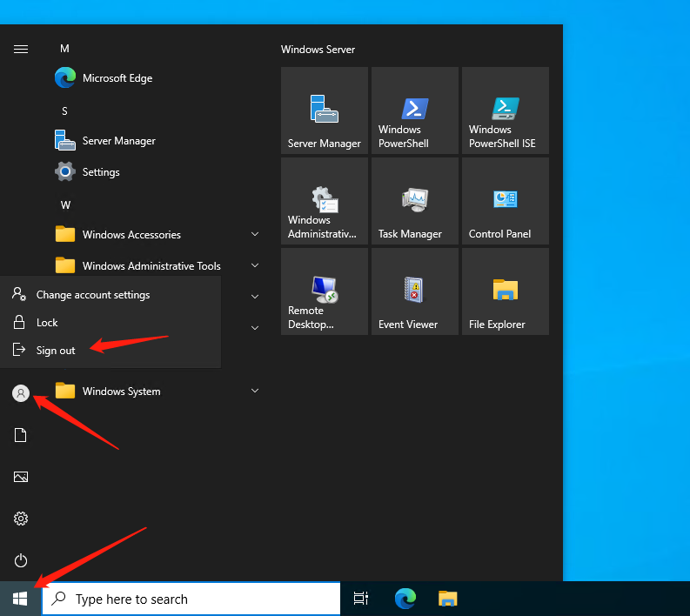Expand the Windows Administrative Tools chevron
The image size is (690, 616).
[255, 265]
